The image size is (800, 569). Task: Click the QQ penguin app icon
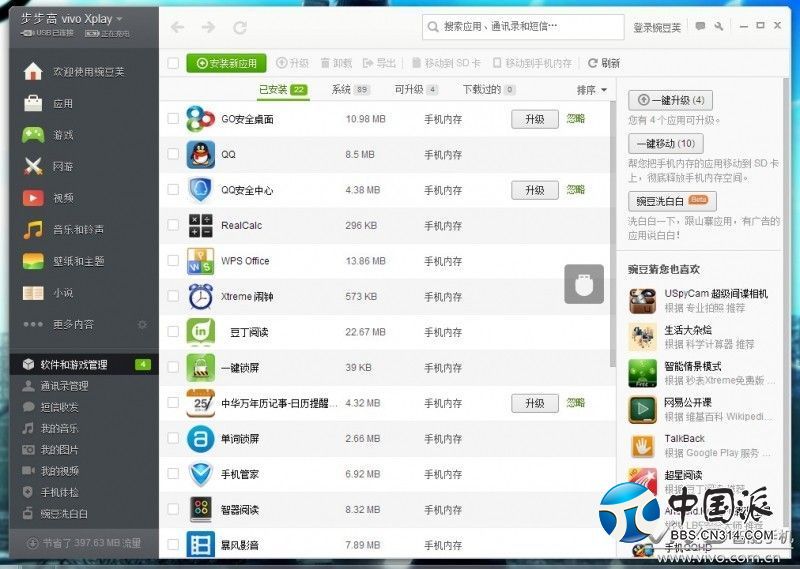coord(201,154)
